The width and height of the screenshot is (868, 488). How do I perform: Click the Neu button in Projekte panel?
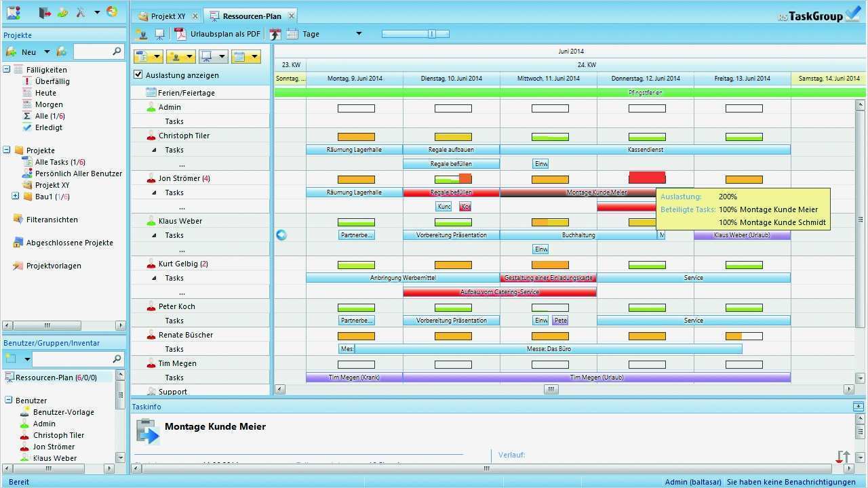click(x=22, y=52)
